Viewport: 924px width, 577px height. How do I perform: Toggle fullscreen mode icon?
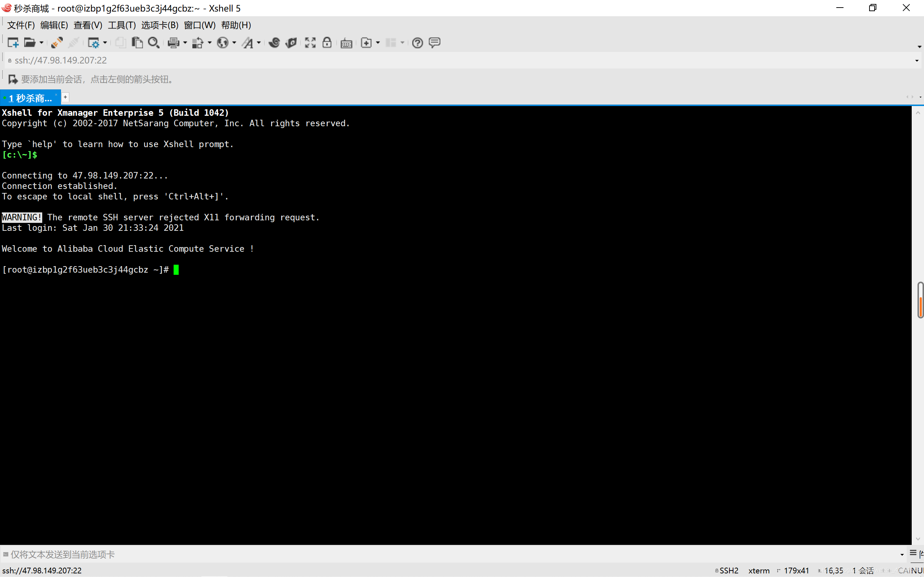(x=310, y=43)
